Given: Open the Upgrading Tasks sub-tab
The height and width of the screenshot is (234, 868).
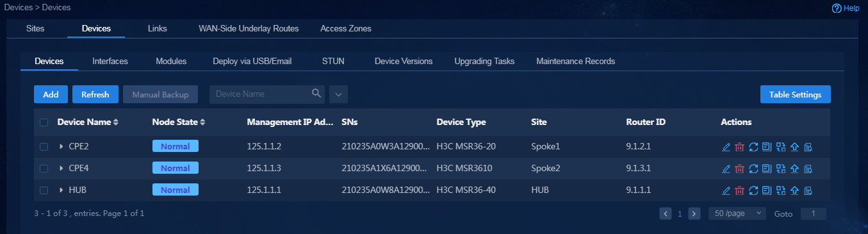Looking at the screenshot, I should 484,62.
